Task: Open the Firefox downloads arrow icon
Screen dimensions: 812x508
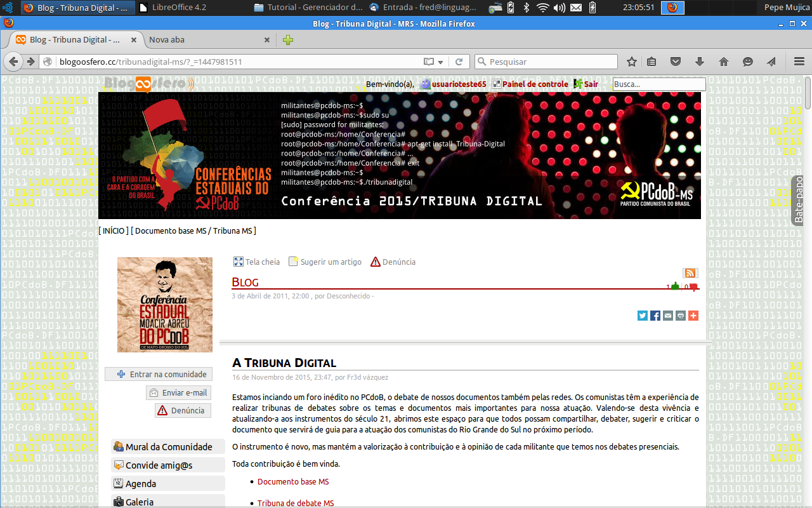Action: 700,62
